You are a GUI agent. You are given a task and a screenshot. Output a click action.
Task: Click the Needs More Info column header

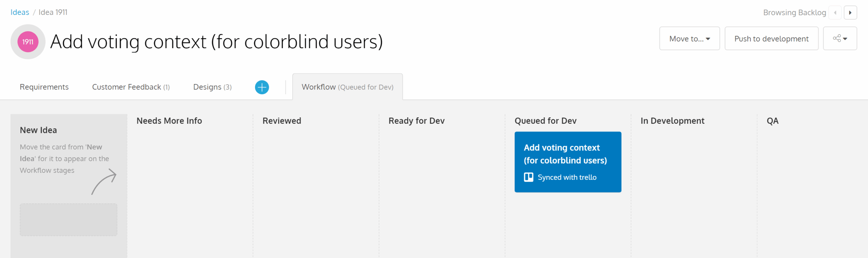click(169, 121)
